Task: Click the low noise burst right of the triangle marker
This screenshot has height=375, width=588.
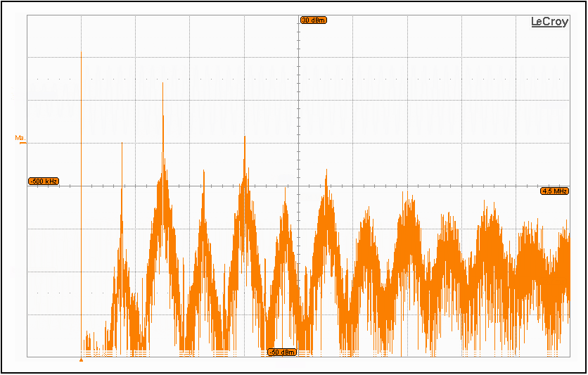Action: (x=89, y=342)
